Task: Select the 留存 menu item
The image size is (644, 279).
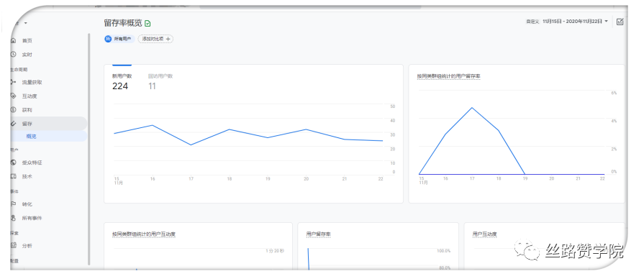Action: 48,124
